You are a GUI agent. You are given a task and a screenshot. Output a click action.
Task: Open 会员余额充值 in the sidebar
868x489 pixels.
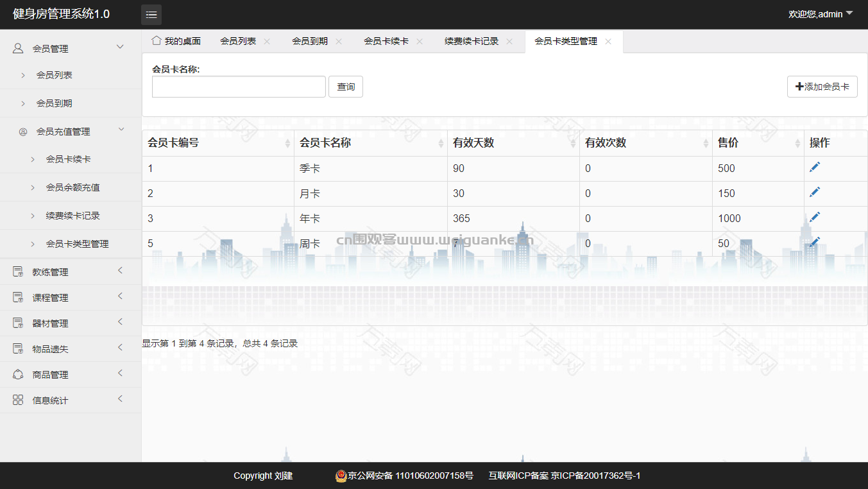click(x=73, y=187)
